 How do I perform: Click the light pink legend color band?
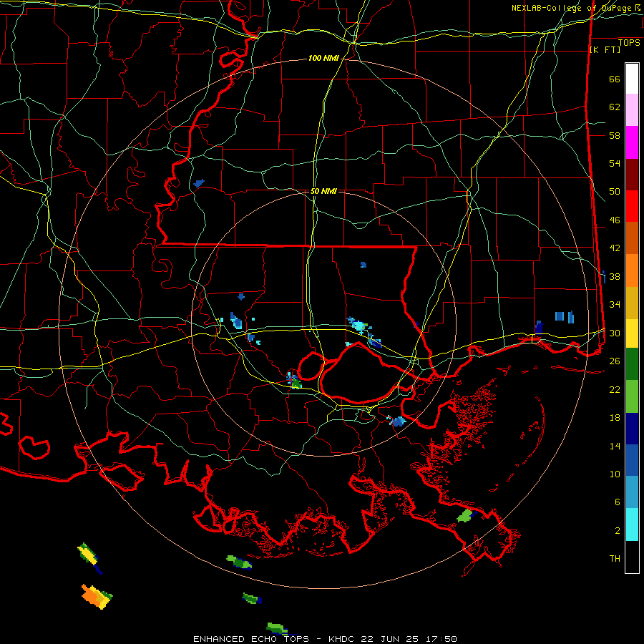coord(632,110)
